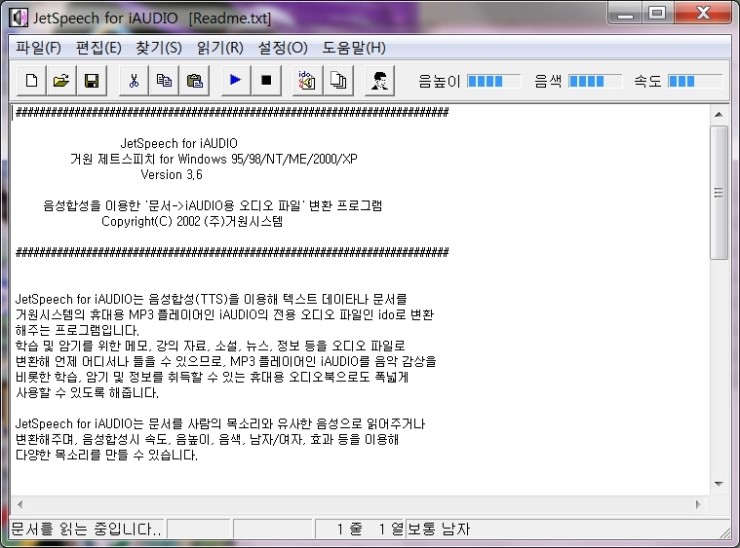
Task: Open the 찾기(S) menu
Action: point(159,47)
